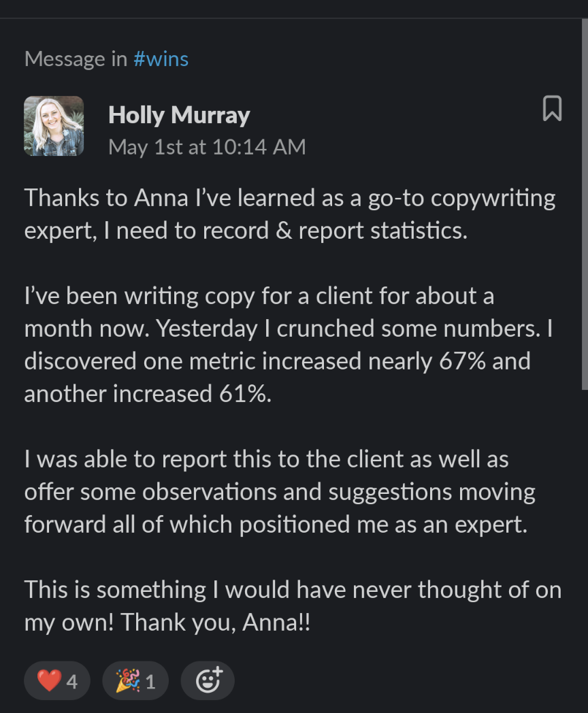Click the "Message in" label
The image size is (588, 713).
pos(76,59)
